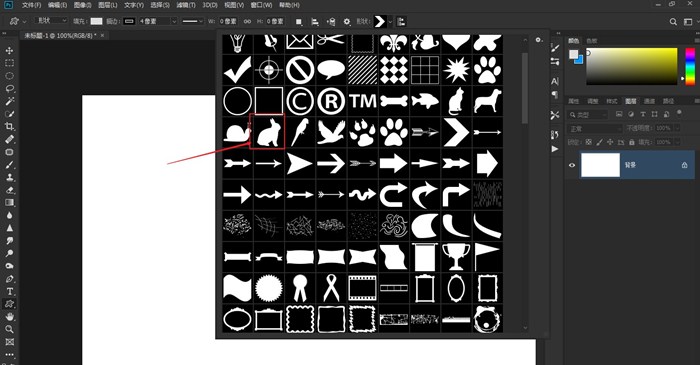Select the rabbit custom shape

268,132
